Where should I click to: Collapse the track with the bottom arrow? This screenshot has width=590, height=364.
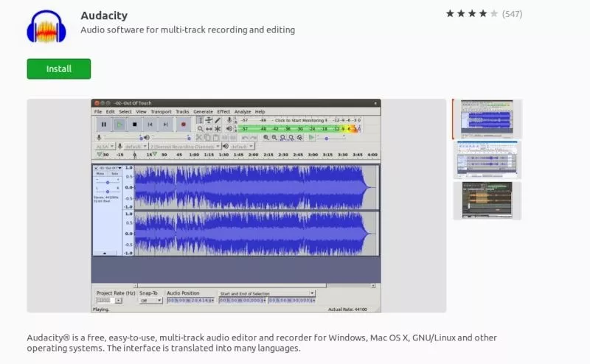(104, 253)
